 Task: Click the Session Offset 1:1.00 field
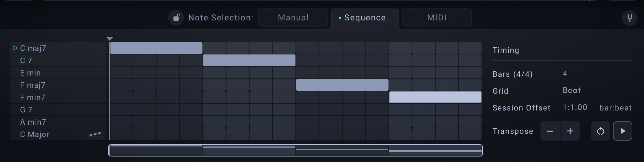point(575,108)
